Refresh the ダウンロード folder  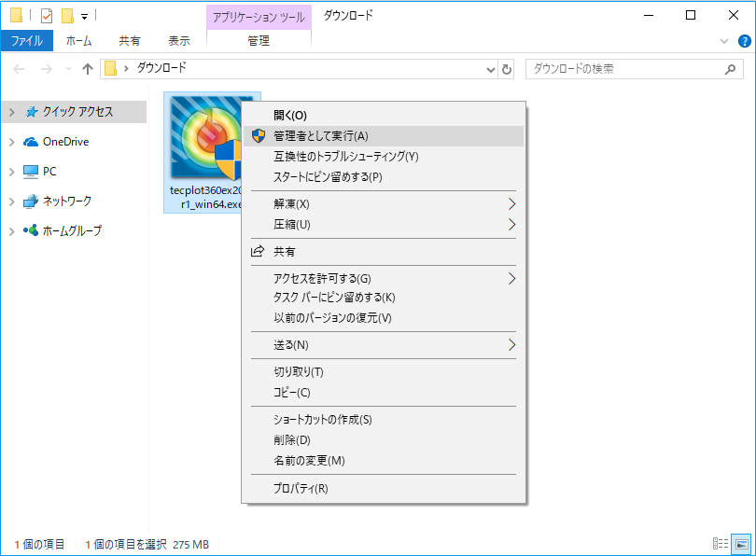point(506,69)
